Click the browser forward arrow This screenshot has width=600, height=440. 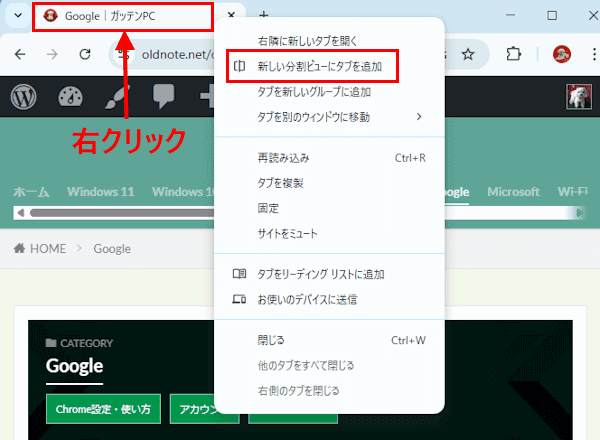(x=52, y=54)
